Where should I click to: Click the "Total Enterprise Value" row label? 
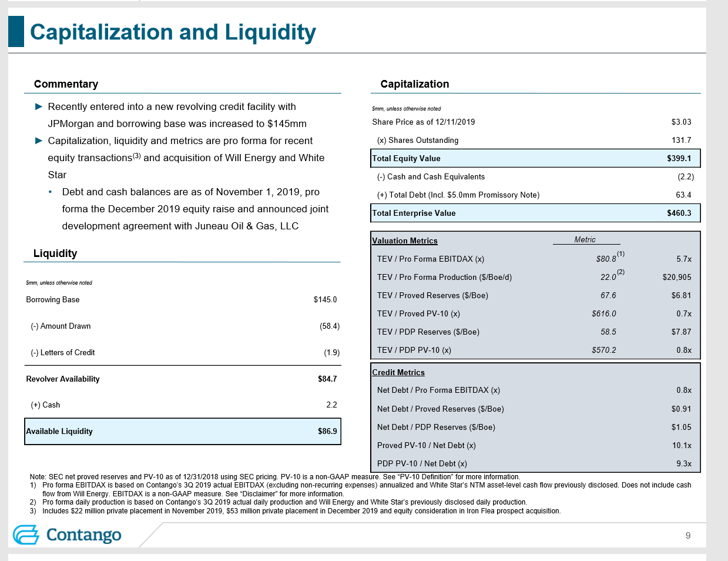[x=414, y=213]
